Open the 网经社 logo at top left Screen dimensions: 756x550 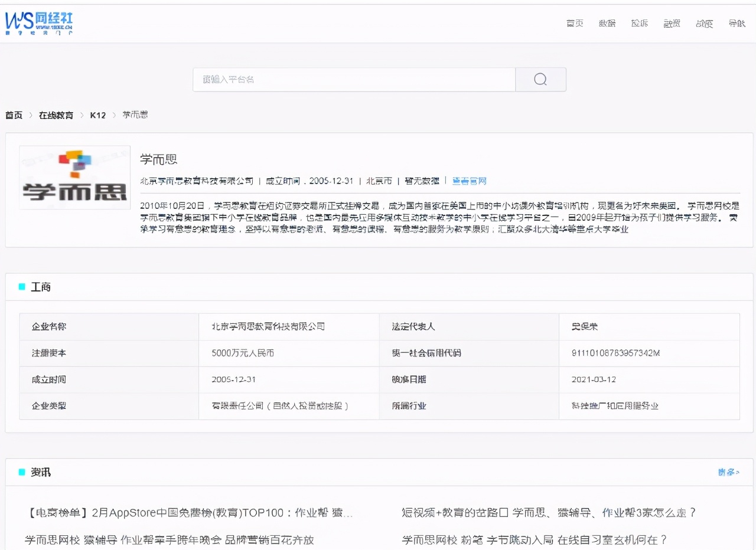coord(39,23)
